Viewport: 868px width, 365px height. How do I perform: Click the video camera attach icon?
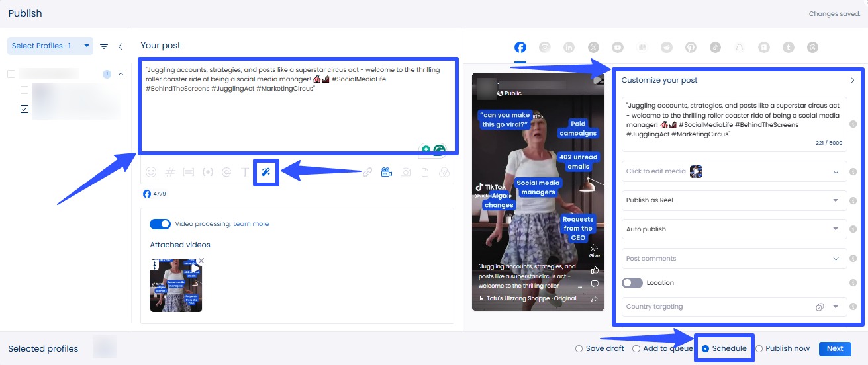coord(386,172)
